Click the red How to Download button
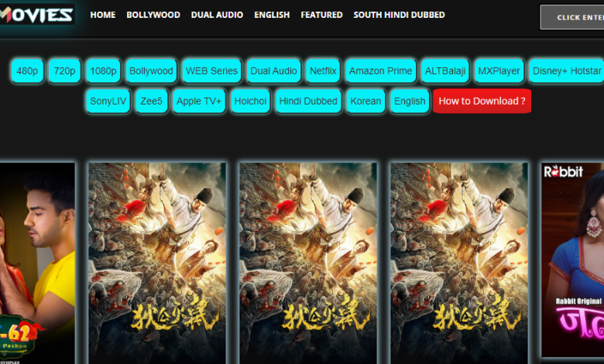This screenshot has height=364, width=604. click(x=482, y=101)
